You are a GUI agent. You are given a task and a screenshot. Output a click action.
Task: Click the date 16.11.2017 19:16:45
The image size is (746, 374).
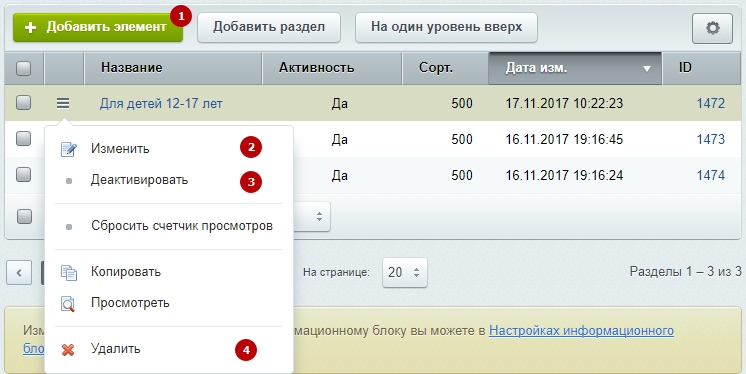[564, 139]
